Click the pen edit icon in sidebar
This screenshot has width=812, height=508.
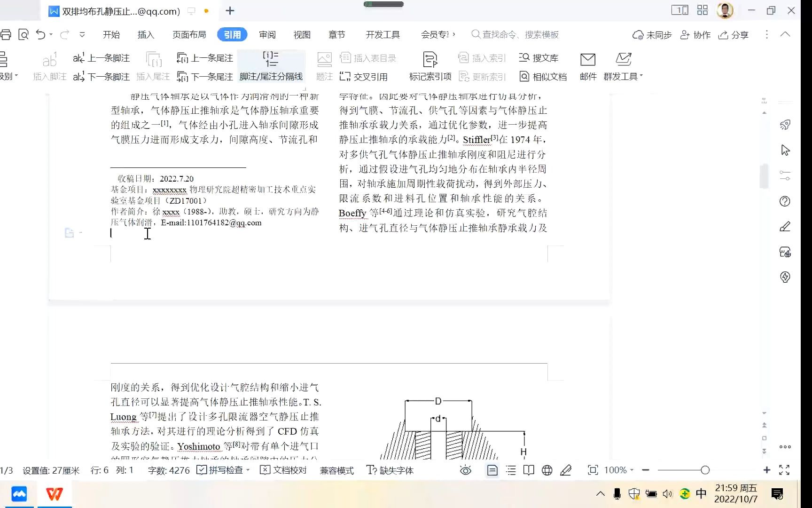(785, 226)
